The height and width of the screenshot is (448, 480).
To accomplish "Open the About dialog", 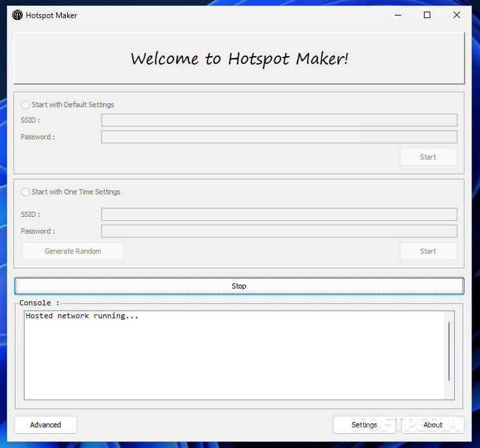I will [x=433, y=425].
